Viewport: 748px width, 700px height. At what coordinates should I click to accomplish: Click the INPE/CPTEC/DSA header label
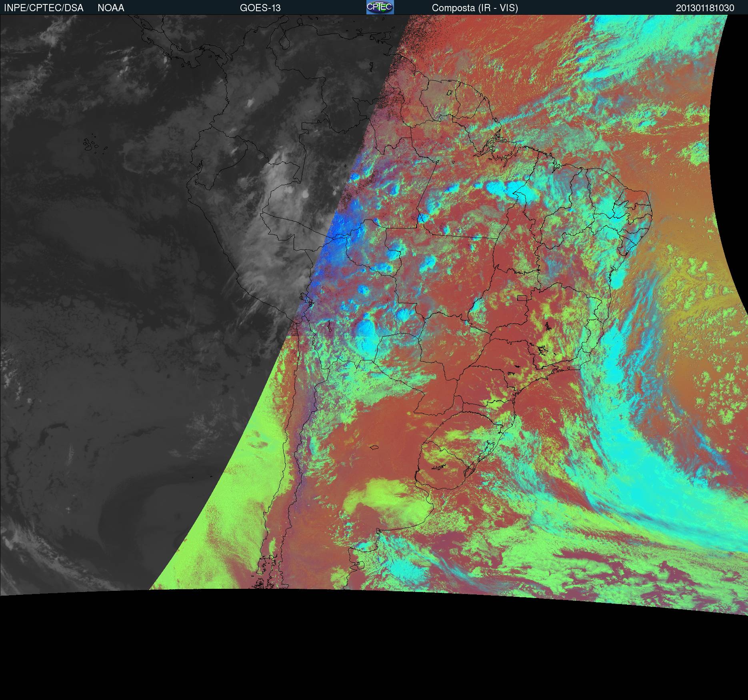tap(44, 8)
